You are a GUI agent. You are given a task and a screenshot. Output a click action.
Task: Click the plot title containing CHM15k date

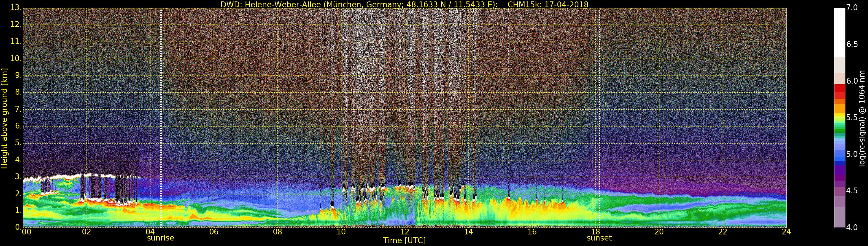tap(404, 4)
